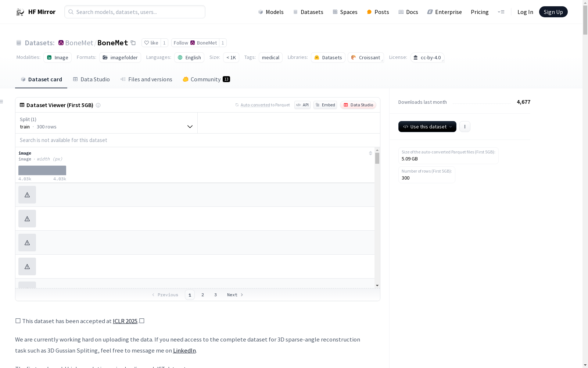Expand the Split train dropdown
588x368 pixels.
pos(107,123)
